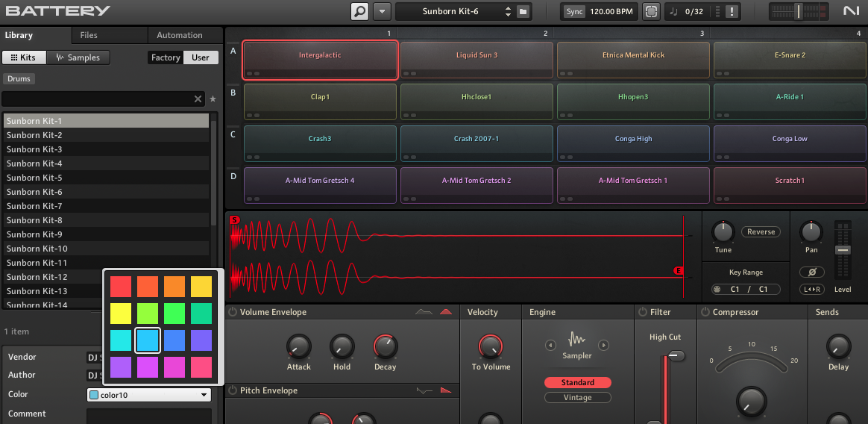Open the Color dropdown showing color10

click(149, 395)
